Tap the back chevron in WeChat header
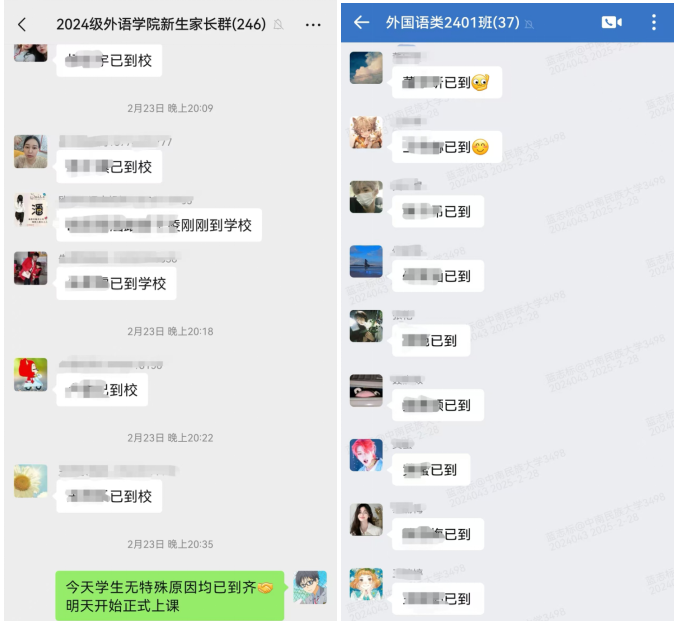This screenshot has width=674, height=621. coord(22,24)
